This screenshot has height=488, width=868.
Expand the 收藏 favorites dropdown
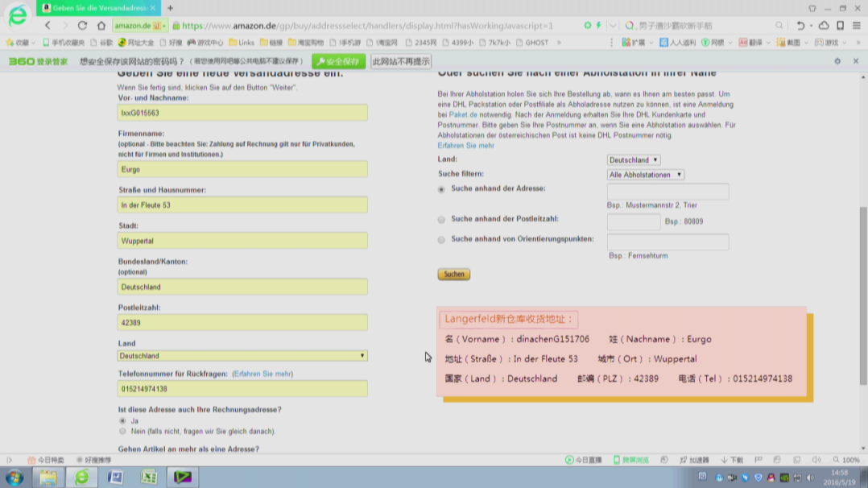pyautogui.click(x=33, y=43)
